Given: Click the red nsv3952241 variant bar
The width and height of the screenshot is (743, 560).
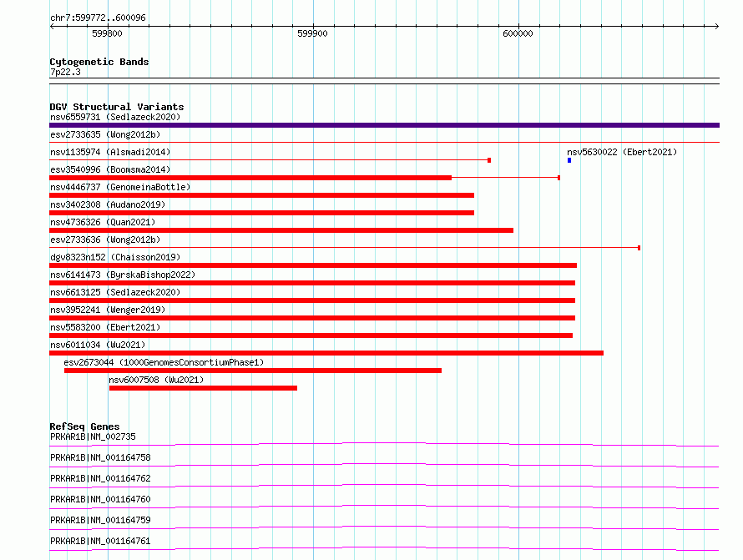Looking at the screenshot, I should (x=312, y=318).
